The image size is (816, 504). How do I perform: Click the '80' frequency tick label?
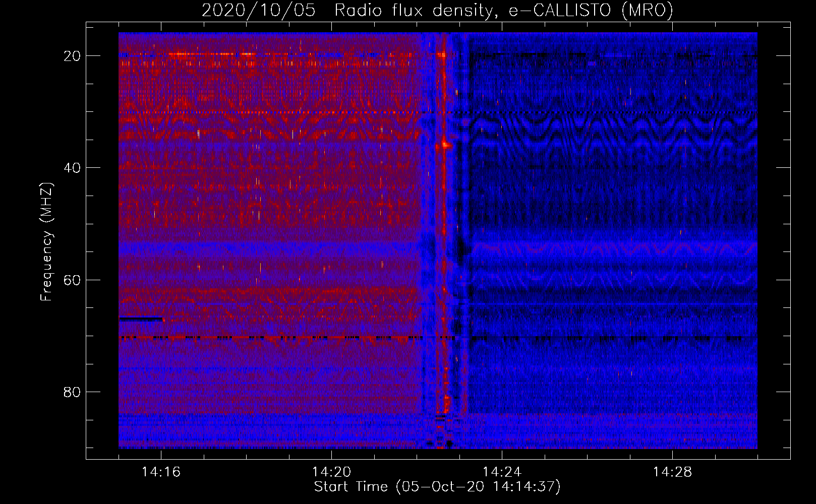point(72,392)
